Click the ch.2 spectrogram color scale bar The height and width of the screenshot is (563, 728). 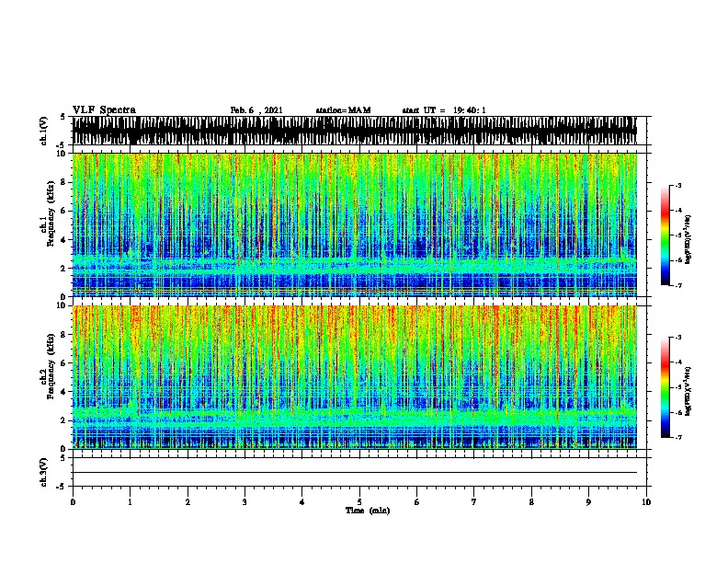pyautogui.click(x=665, y=387)
